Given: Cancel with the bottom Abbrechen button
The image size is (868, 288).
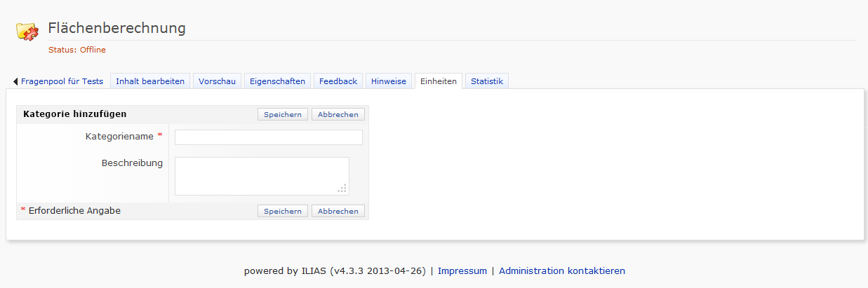Looking at the screenshot, I should click(x=338, y=211).
